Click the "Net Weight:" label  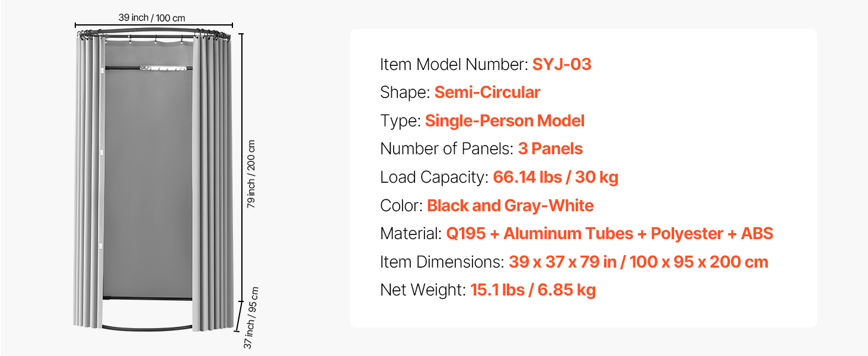[x=423, y=290]
